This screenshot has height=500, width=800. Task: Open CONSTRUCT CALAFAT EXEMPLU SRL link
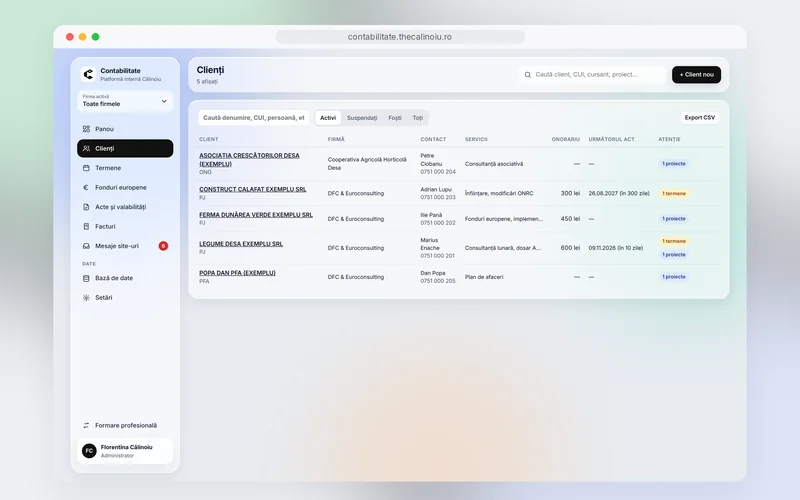pyautogui.click(x=253, y=189)
